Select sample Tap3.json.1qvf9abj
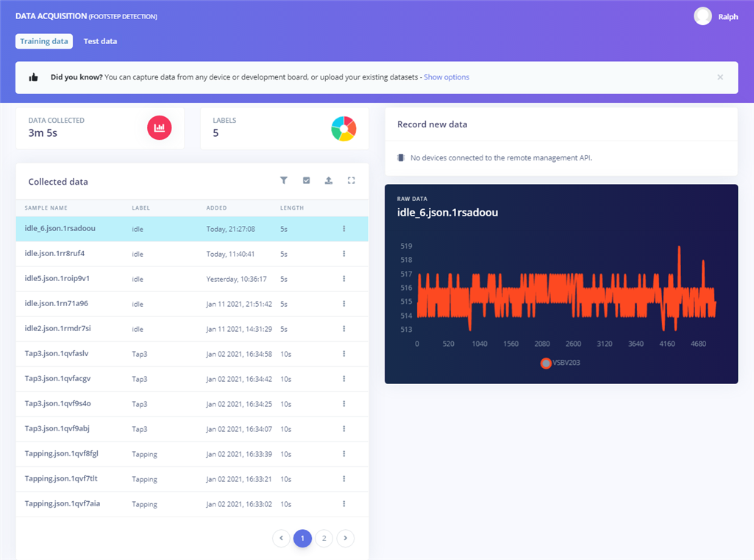Screen dimensions: 754x560 [192, 429]
